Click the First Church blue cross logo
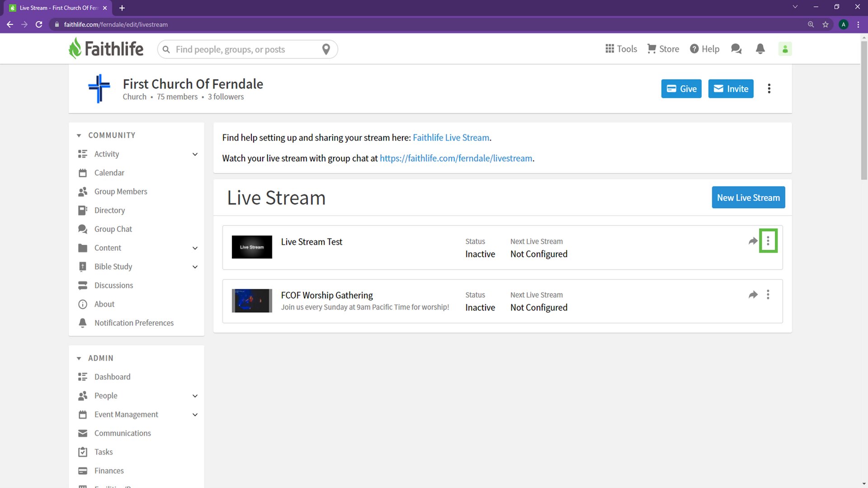Image resolution: width=868 pixels, height=488 pixels. click(99, 89)
